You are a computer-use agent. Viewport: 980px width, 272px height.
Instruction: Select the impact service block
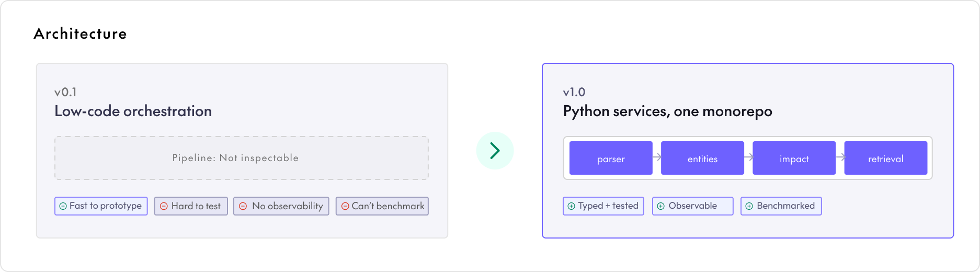(x=794, y=158)
